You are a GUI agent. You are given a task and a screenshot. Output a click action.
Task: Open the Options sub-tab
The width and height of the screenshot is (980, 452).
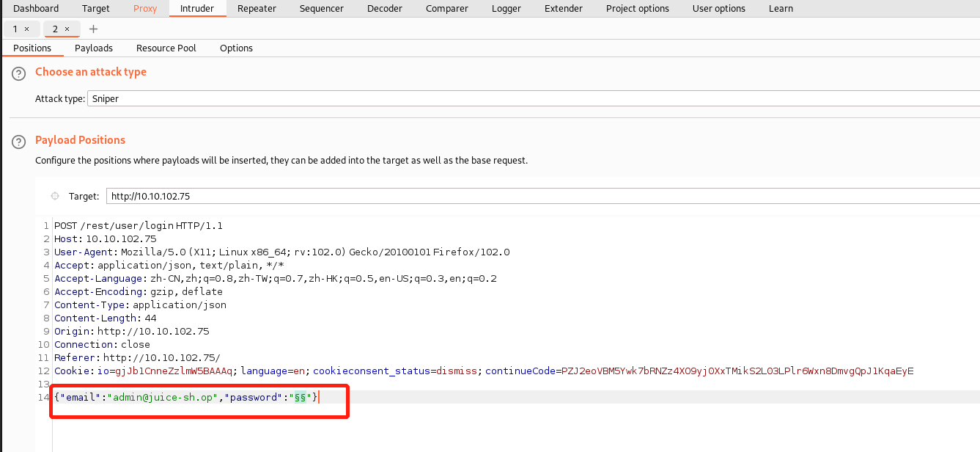236,48
